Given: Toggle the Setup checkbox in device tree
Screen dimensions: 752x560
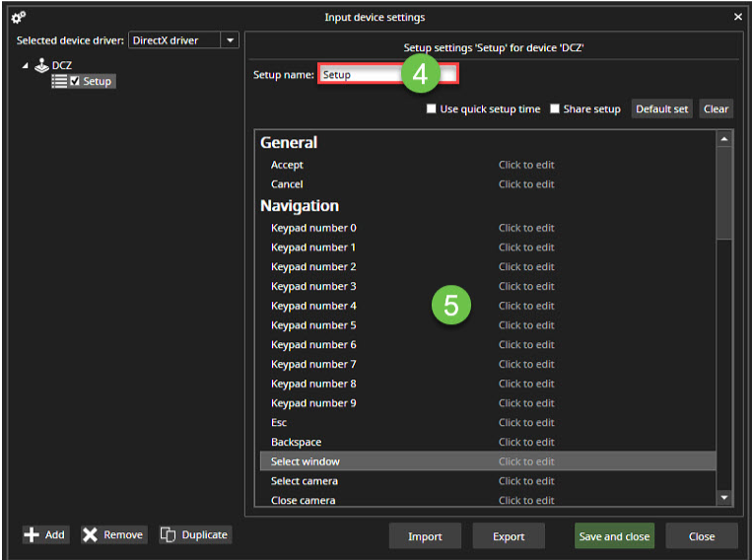Looking at the screenshot, I should pos(75,81).
